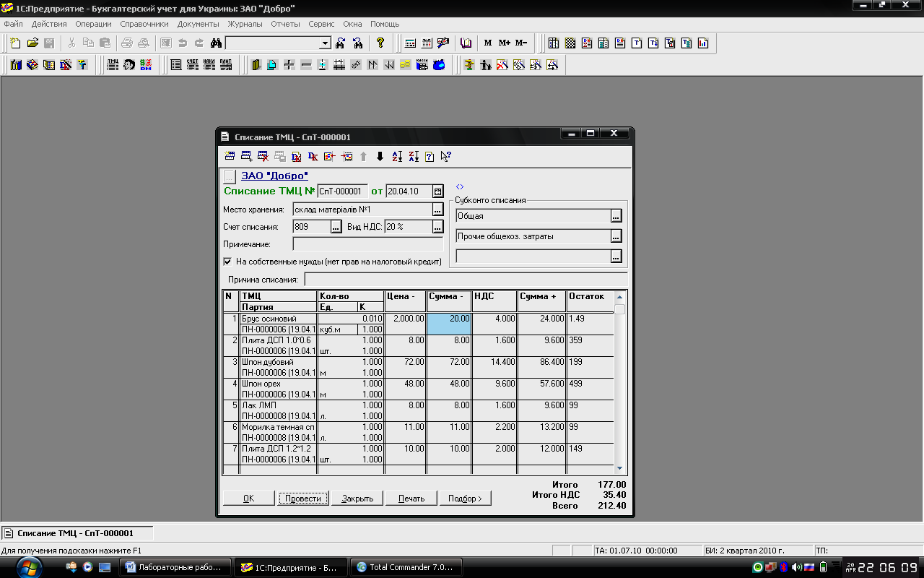Open the Операции menu
Image resolution: width=924 pixels, height=578 pixels.
coord(93,24)
